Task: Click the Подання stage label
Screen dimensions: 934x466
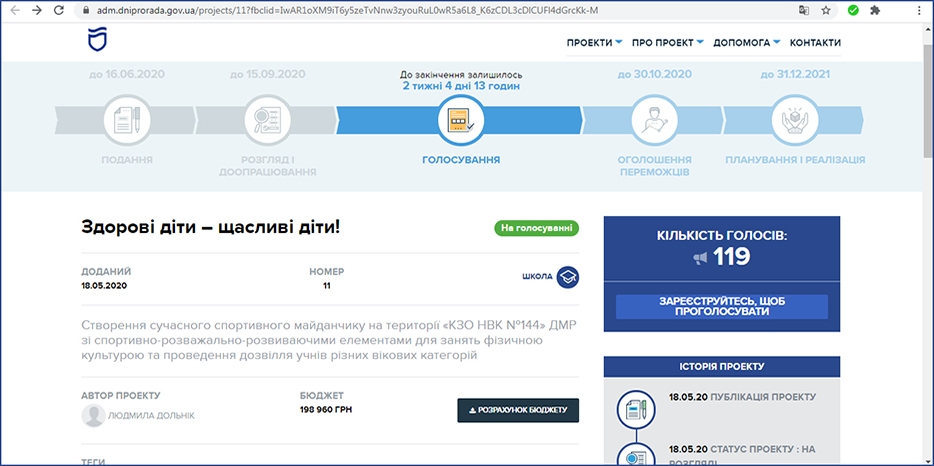Action: [x=126, y=160]
